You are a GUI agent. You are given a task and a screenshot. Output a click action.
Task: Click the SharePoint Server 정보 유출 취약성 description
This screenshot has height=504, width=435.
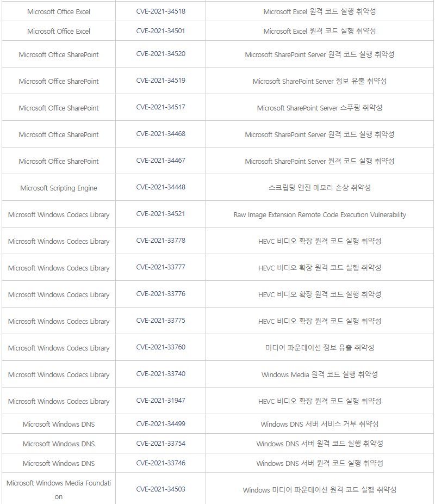[319, 81]
